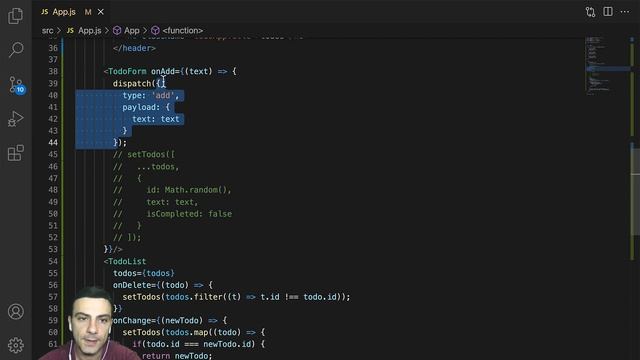640x360 pixels.
Task: Click the TodoForm tag on line 38
Action: (127, 71)
